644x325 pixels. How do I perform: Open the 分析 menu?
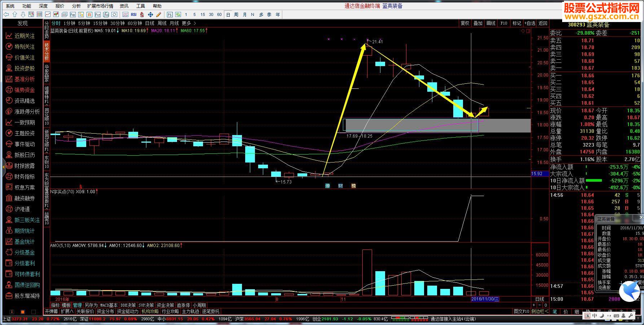click(x=76, y=6)
